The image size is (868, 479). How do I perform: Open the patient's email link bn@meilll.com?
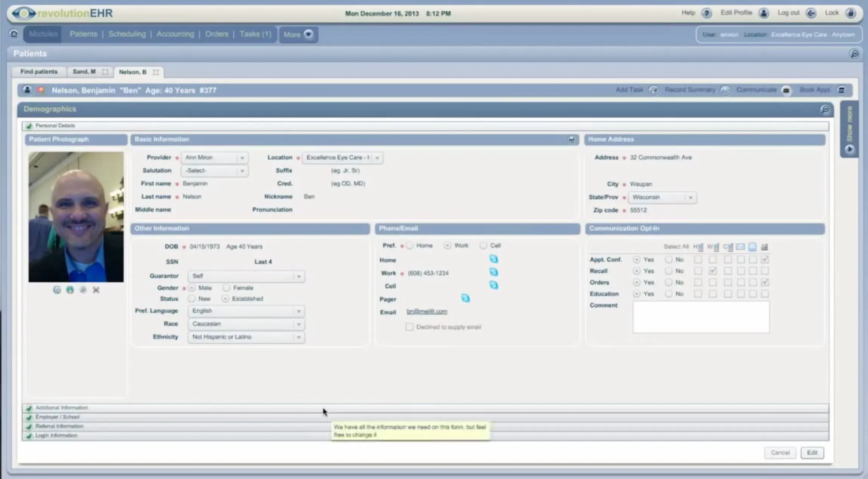pos(427,311)
